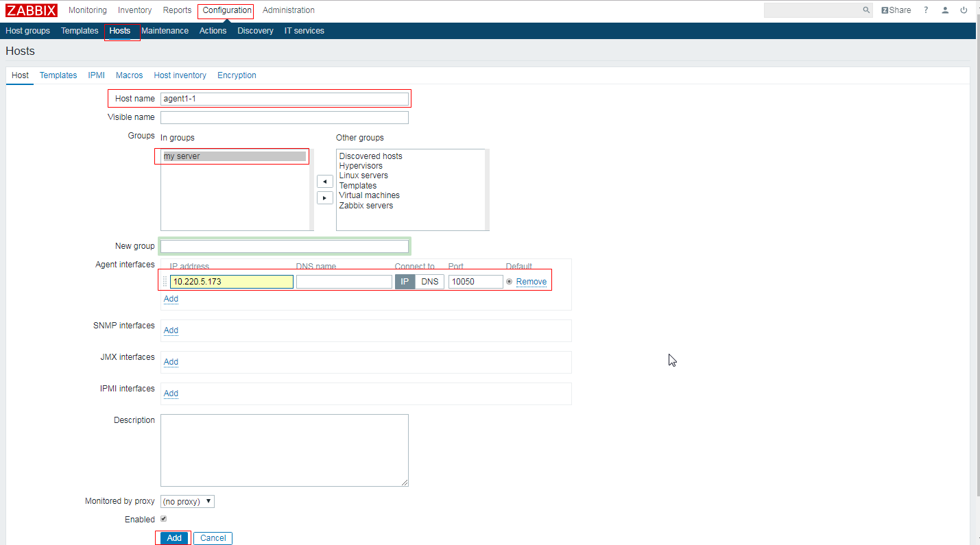The height and width of the screenshot is (545, 980).
Task: Open the Administration menu
Action: click(289, 10)
